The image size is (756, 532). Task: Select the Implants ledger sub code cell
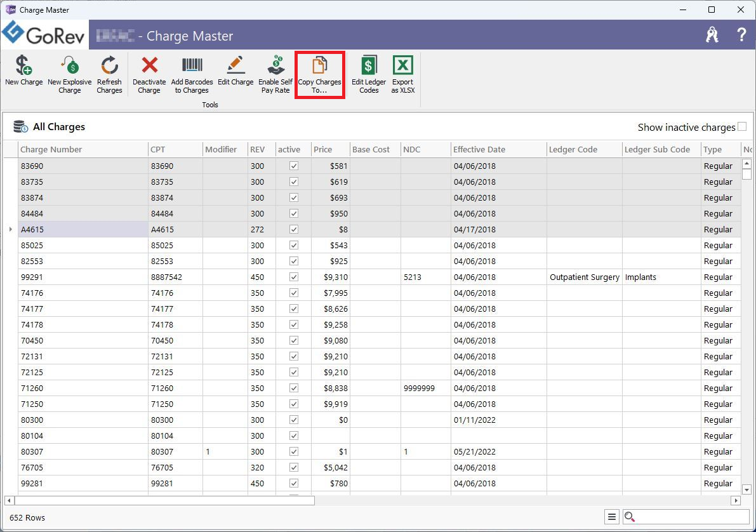(661, 277)
